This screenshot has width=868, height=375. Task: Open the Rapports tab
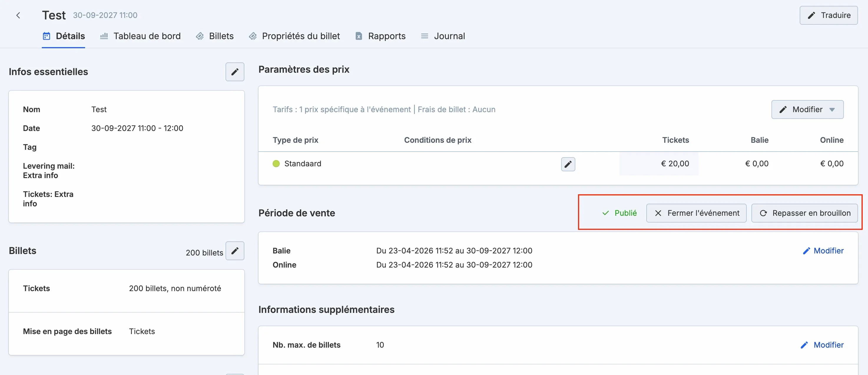380,36
